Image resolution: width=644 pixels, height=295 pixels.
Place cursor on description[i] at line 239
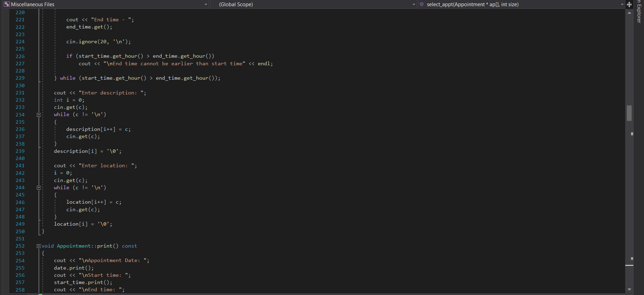tap(76, 151)
